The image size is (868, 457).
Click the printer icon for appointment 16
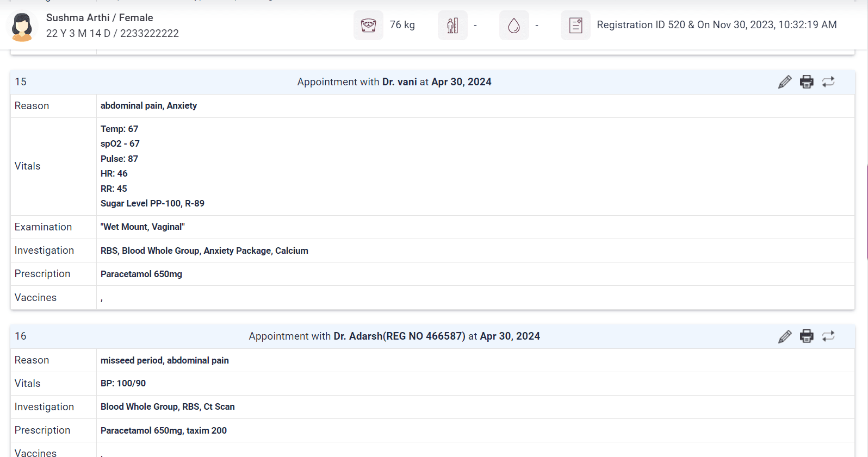807,336
